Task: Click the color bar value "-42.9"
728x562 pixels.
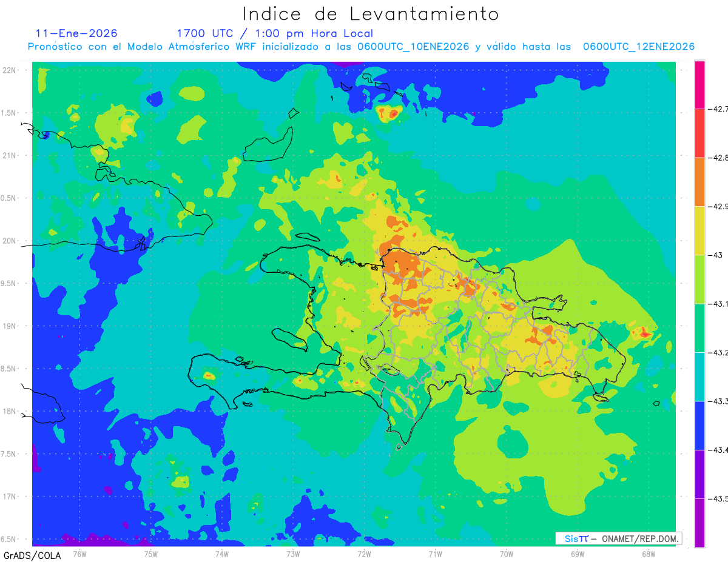Action: [x=719, y=207]
